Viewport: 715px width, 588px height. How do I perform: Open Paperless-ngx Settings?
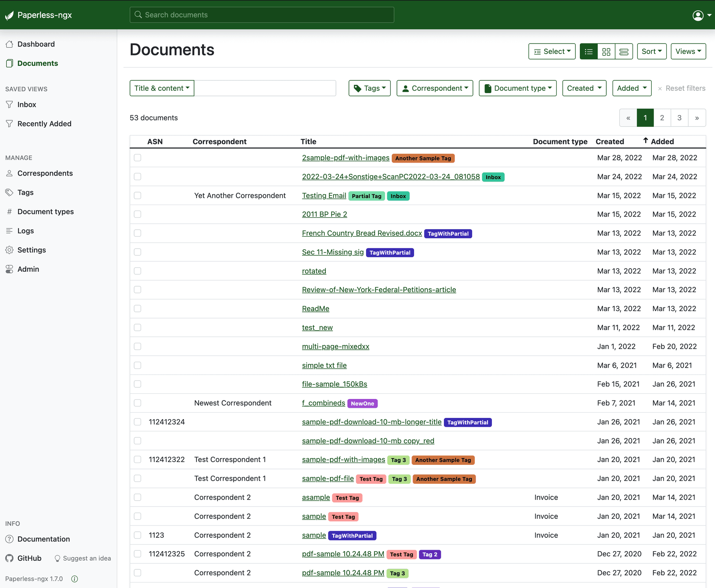point(31,250)
